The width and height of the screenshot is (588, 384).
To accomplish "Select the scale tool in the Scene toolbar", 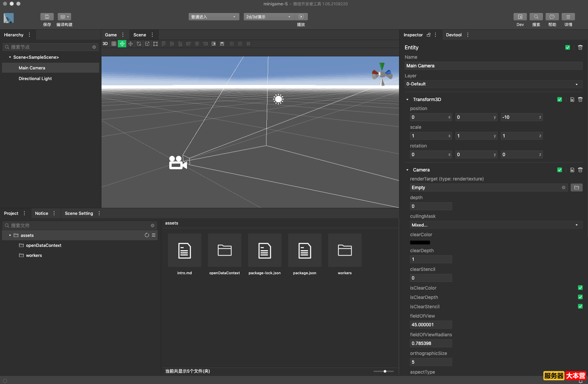I will pyautogui.click(x=147, y=44).
